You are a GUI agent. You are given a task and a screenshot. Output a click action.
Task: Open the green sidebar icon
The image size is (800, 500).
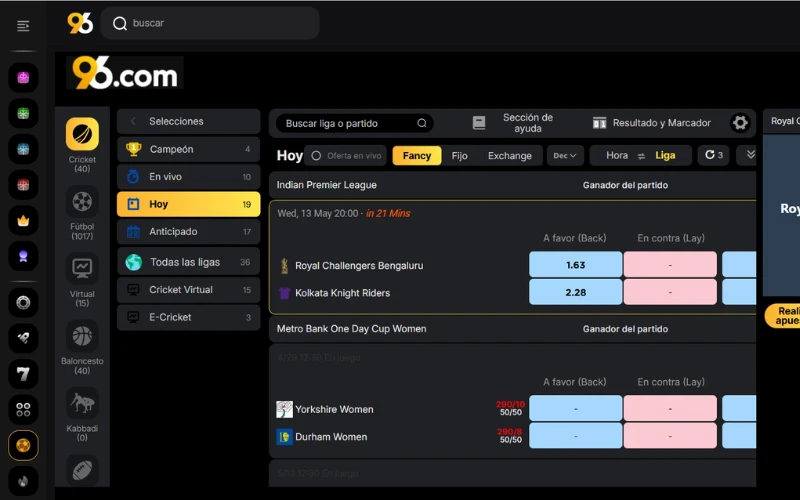[23, 113]
